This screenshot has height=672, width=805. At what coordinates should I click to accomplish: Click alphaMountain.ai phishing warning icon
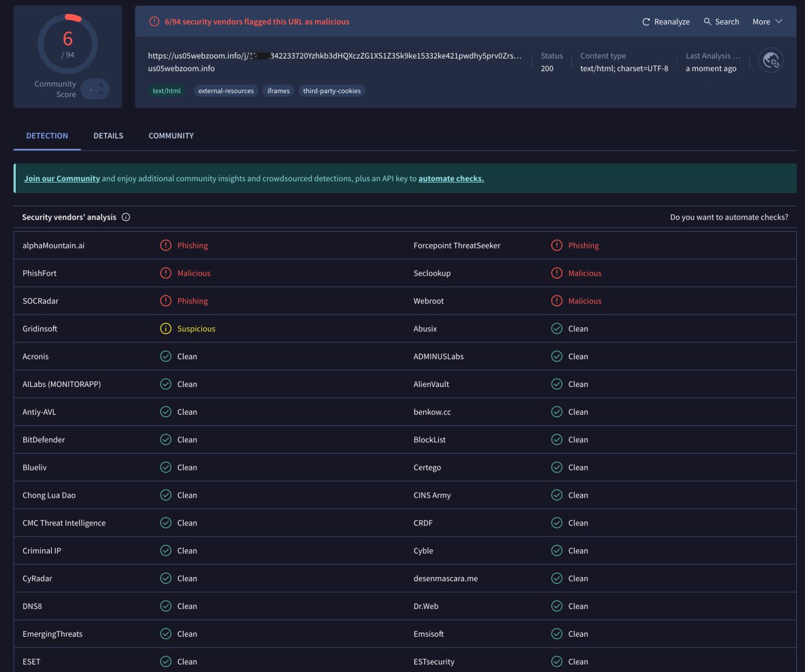click(165, 245)
